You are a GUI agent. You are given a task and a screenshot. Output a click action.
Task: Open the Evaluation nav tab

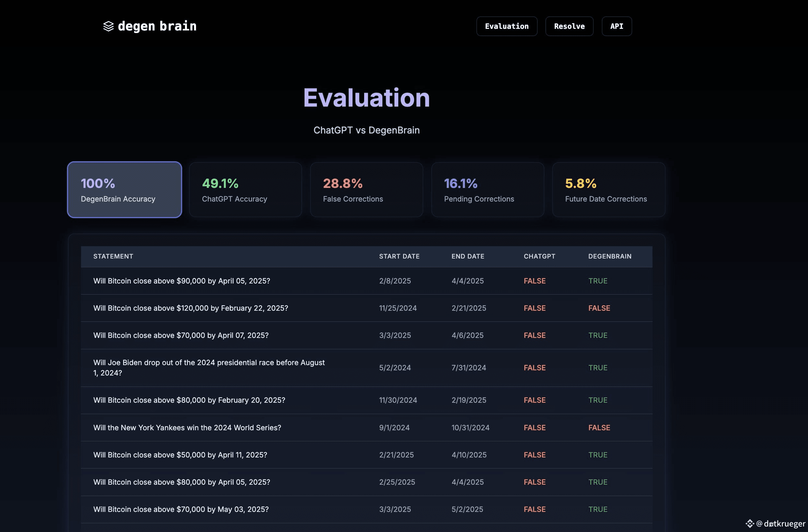506,26
